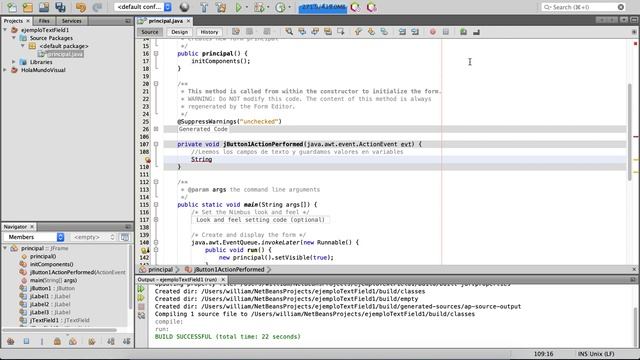Collapse the principal() constructor fold on line 16
640x360 pixels.
156,53
